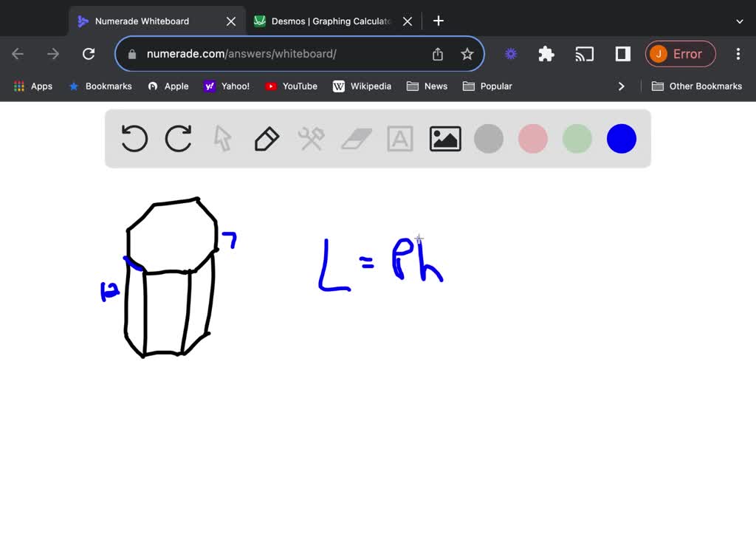Click the Cast icon in the browser toolbar
This screenshot has height=548, width=756.
coord(584,53)
